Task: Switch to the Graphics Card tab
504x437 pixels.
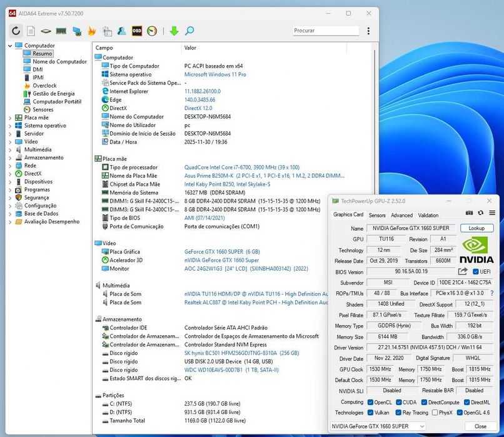Action: pyautogui.click(x=348, y=214)
